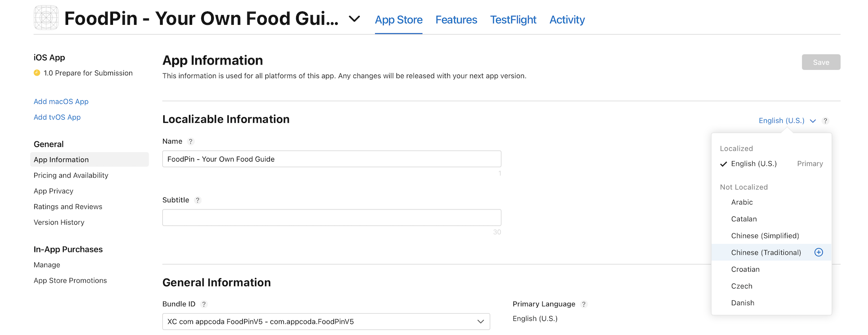
Task: Select the English (U.S.) localized checkmark entry
Action: [x=754, y=163]
